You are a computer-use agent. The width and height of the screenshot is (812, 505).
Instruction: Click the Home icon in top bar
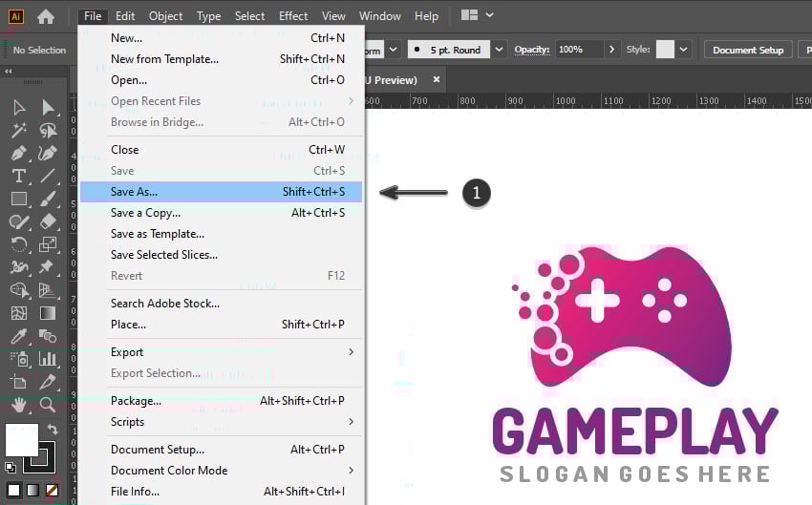pyautogui.click(x=45, y=16)
